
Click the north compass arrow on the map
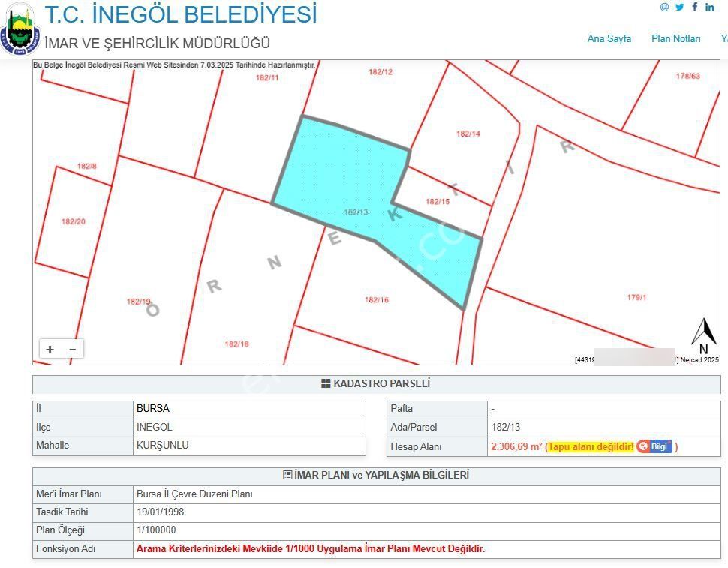pos(703,331)
